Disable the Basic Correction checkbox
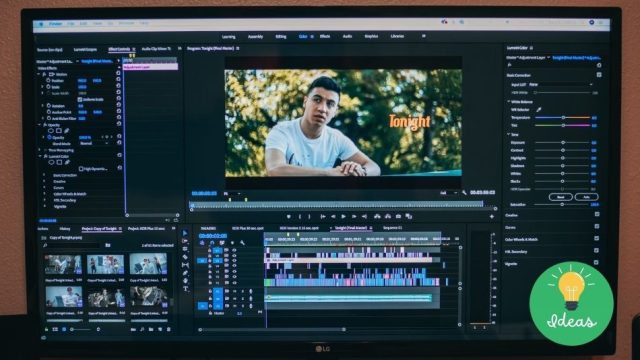The image size is (640, 360). click(599, 75)
